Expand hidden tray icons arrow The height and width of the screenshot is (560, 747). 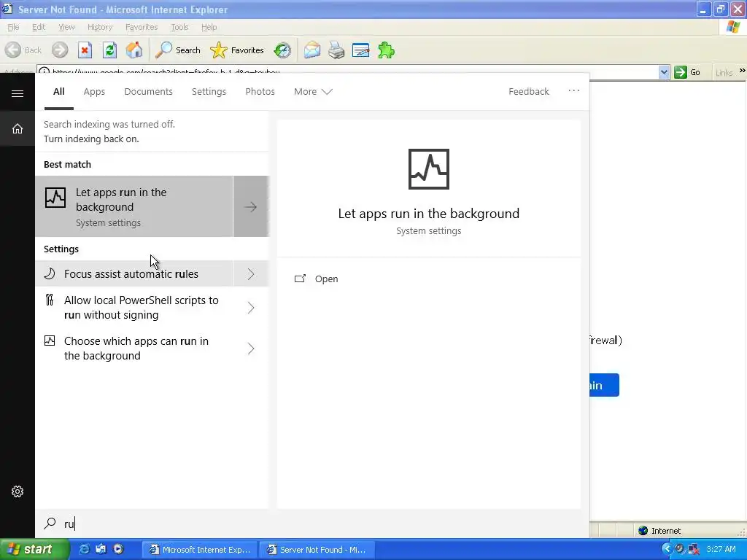[667, 550]
